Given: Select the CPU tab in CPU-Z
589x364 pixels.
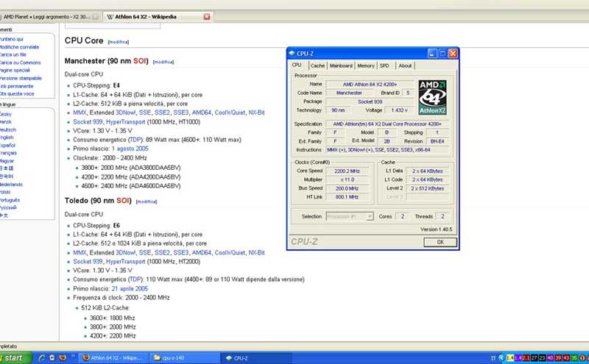Looking at the screenshot, I should click(297, 65).
